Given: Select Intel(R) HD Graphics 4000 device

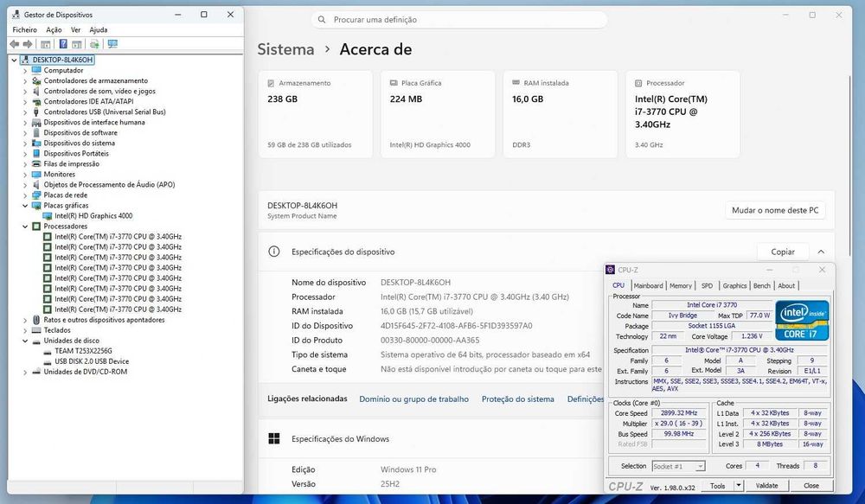Looking at the screenshot, I should 93,216.
